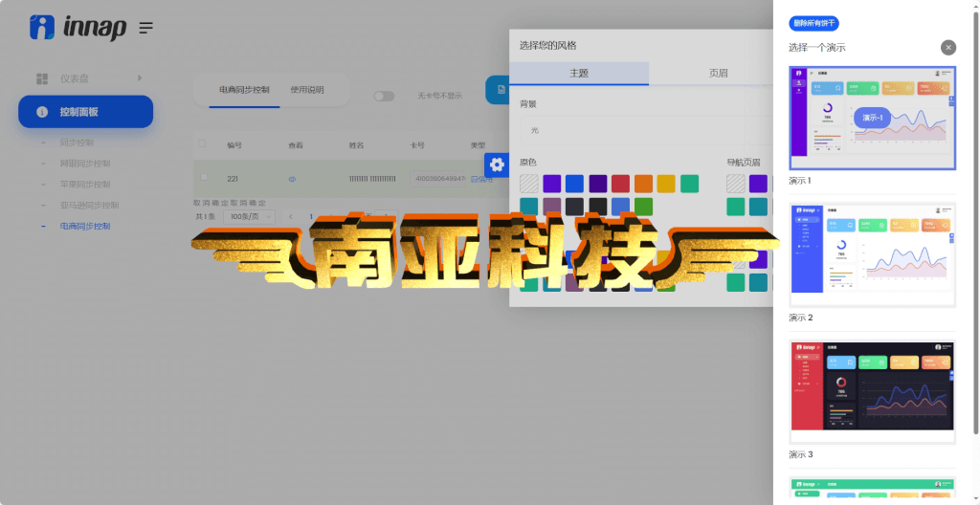The image size is (980, 505).
Task: Click the 编号 column header
Action: (234, 145)
